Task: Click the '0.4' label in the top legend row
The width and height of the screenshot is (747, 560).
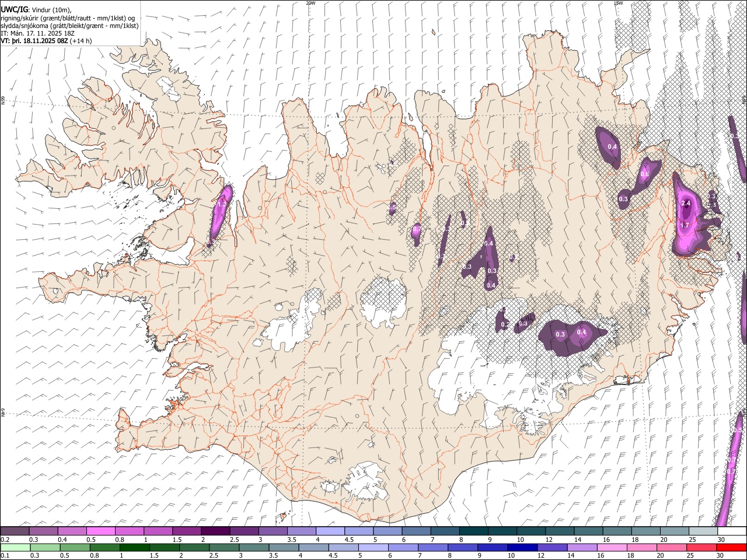Action: [x=61, y=540]
